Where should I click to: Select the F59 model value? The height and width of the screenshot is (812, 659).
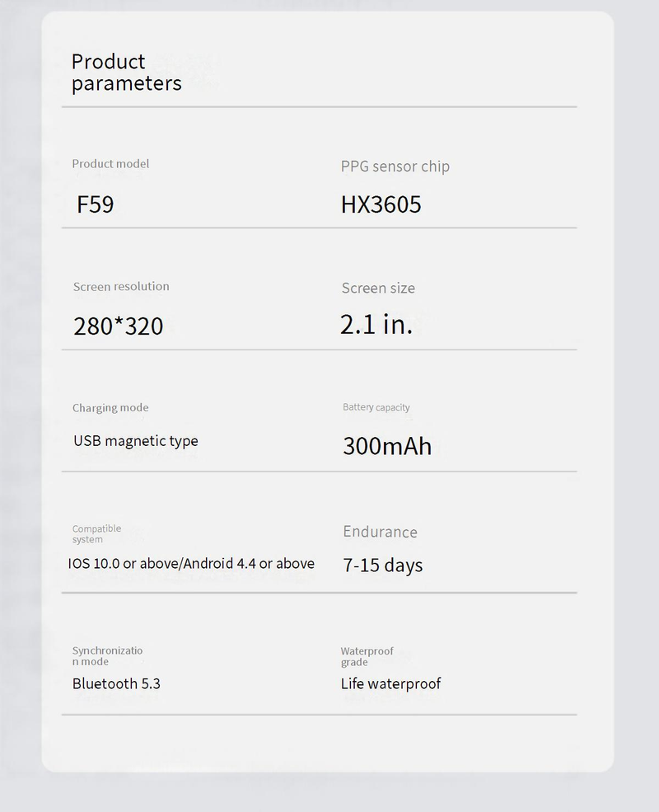tap(95, 204)
